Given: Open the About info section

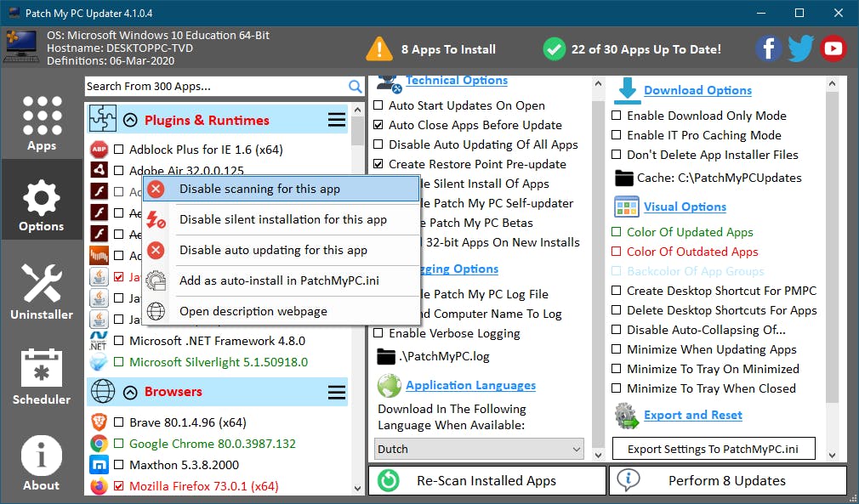Looking at the screenshot, I should (42, 462).
